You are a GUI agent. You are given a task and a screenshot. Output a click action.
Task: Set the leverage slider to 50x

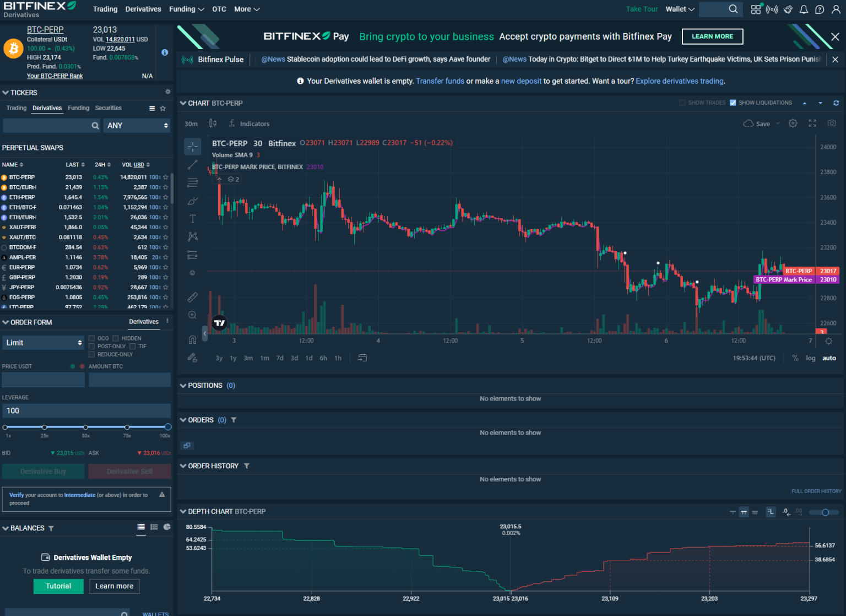(x=85, y=427)
